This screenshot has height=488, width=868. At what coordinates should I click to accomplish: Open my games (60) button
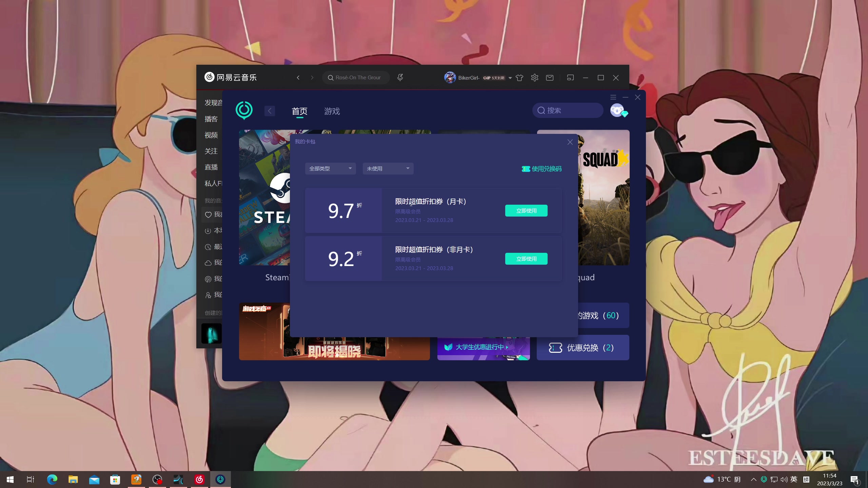[604, 316]
